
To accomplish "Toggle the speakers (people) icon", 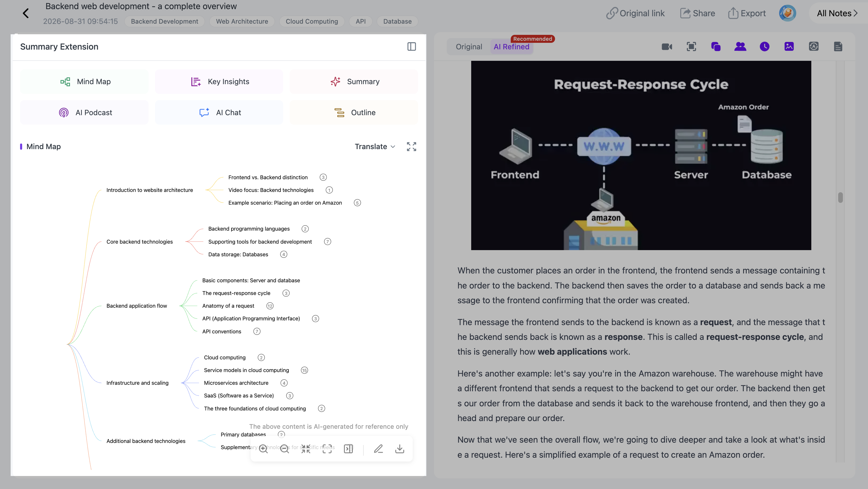I will click(x=740, y=46).
